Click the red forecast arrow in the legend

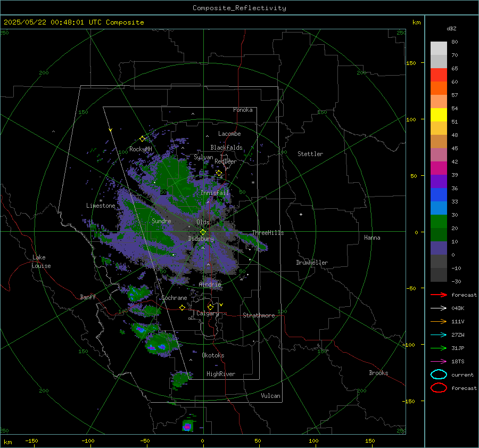point(439,295)
